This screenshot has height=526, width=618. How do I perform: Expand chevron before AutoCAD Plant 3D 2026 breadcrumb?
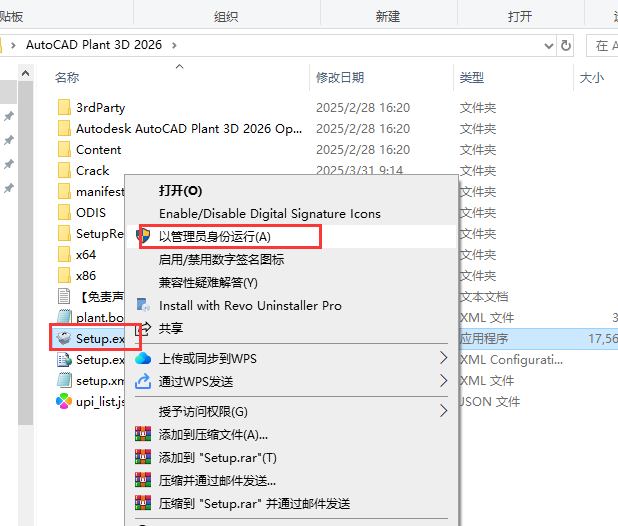coord(13,45)
